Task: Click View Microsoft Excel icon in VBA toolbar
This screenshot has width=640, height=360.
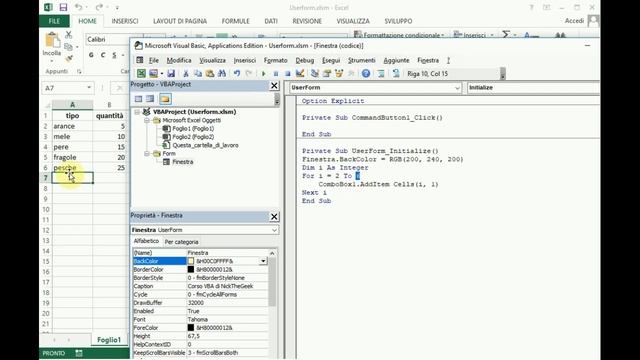Action: click(141, 73)
